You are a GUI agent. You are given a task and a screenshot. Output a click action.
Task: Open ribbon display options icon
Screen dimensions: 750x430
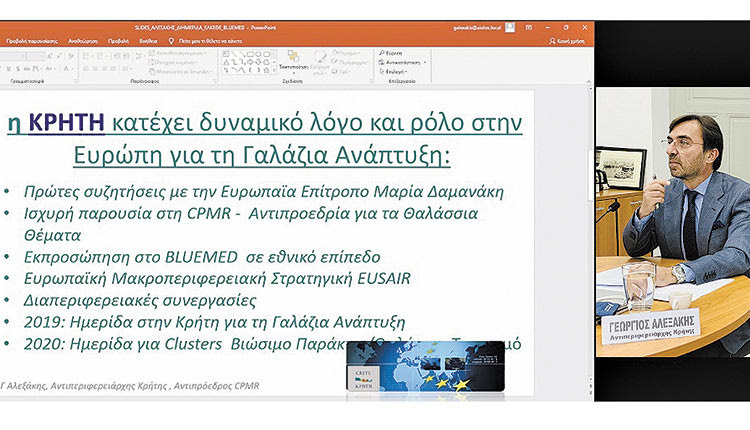click(529, 28)
